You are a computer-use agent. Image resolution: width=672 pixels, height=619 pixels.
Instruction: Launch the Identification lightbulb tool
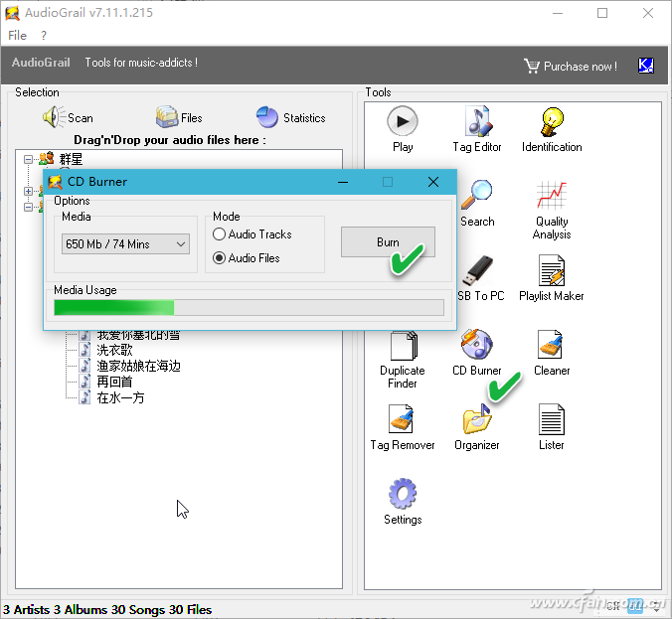tap(552, 128)
